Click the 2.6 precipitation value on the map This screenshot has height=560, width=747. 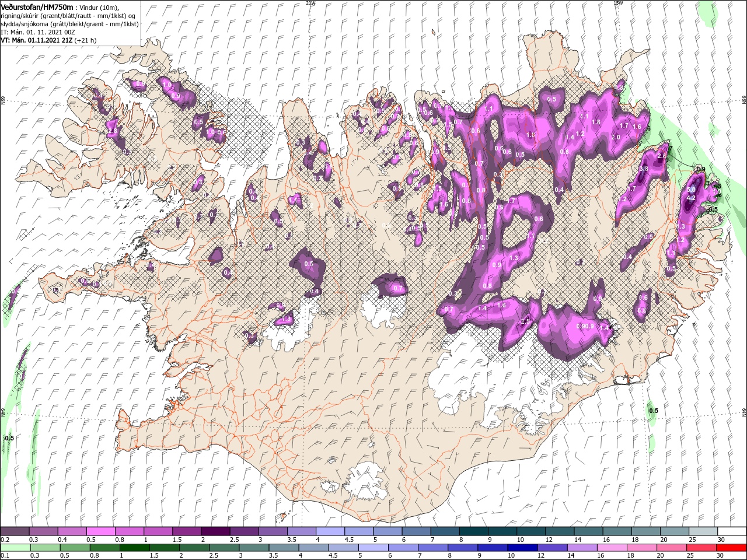(662, 156)
